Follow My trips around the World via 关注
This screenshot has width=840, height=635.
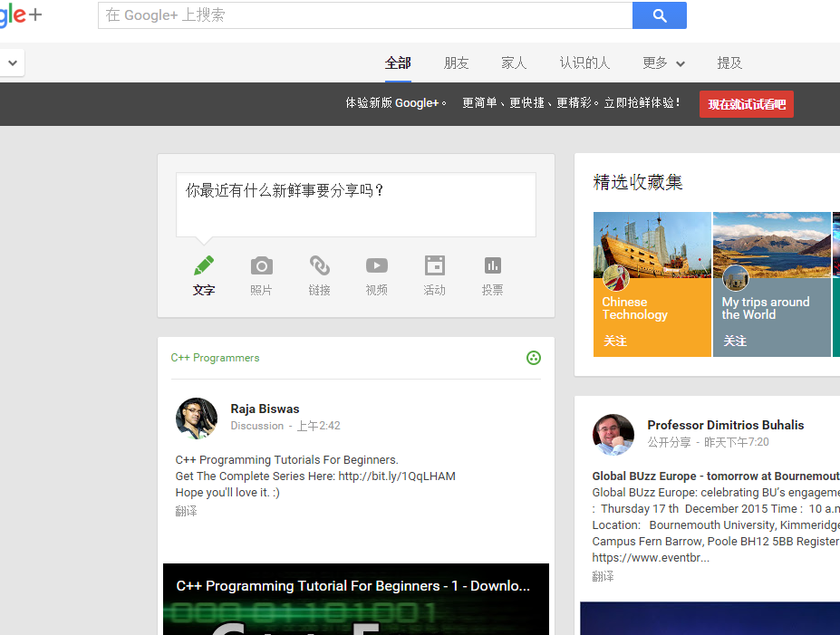[x=735, y=342]
